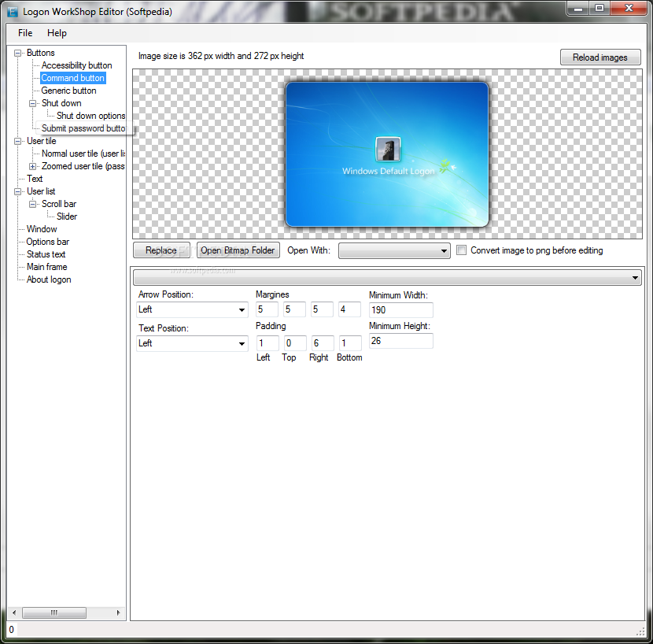
Task: Select Options bar tree item
Action: (47, 242)
